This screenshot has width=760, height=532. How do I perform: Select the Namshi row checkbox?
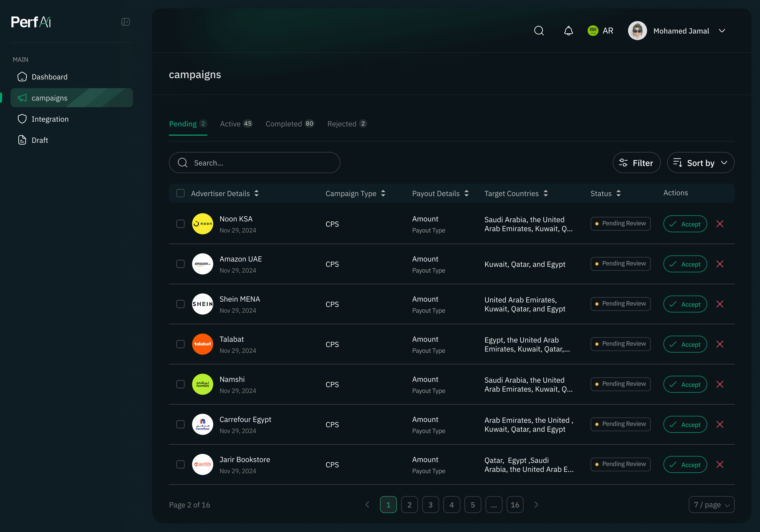180,384
